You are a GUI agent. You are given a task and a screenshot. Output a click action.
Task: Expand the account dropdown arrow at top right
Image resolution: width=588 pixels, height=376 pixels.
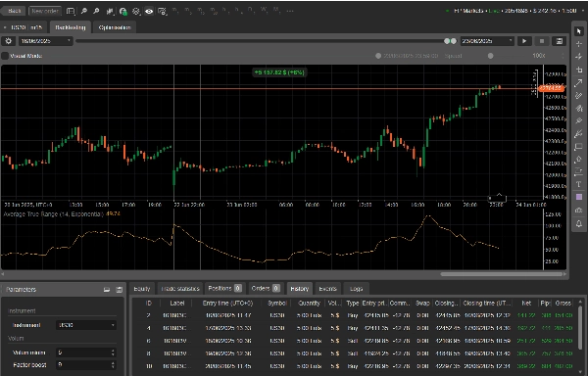coord(583,11)
